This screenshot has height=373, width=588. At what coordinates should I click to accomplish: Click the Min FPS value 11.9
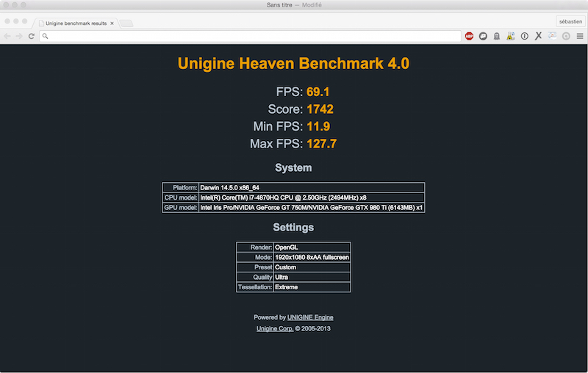point(318,126)
